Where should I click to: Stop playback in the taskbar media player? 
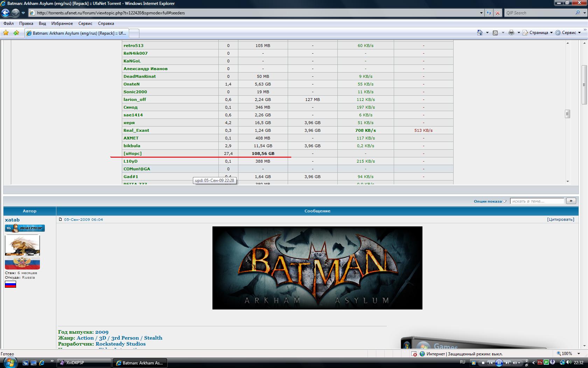pos(483,363)
